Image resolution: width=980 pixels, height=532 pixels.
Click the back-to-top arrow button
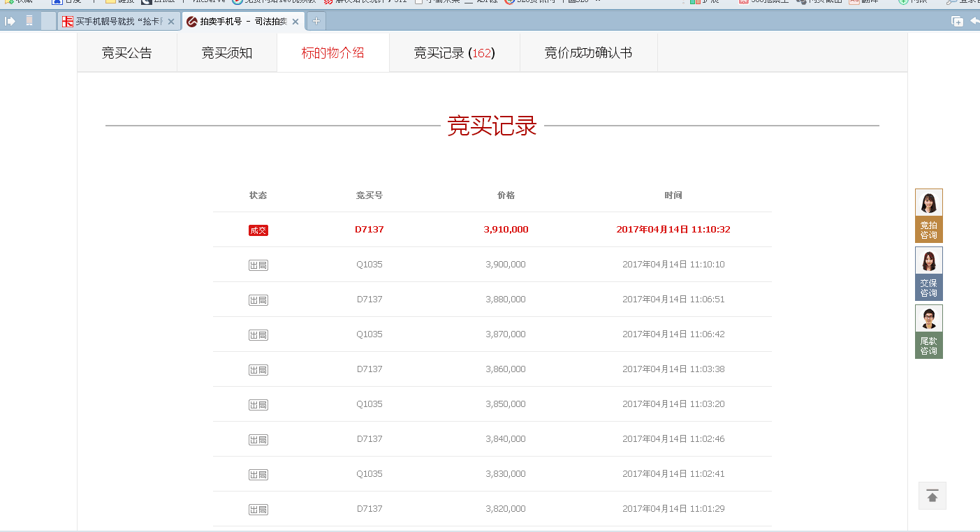pos(932,496)
